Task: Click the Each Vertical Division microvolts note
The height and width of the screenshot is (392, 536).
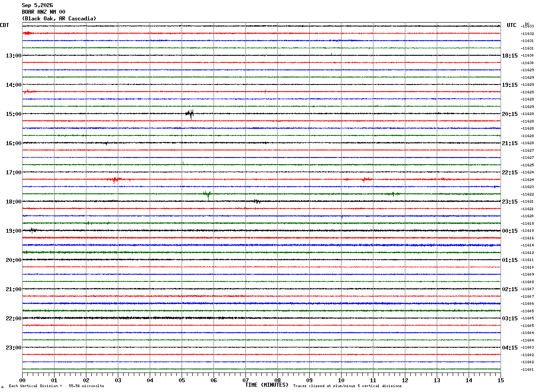Action: coord(56,386)
